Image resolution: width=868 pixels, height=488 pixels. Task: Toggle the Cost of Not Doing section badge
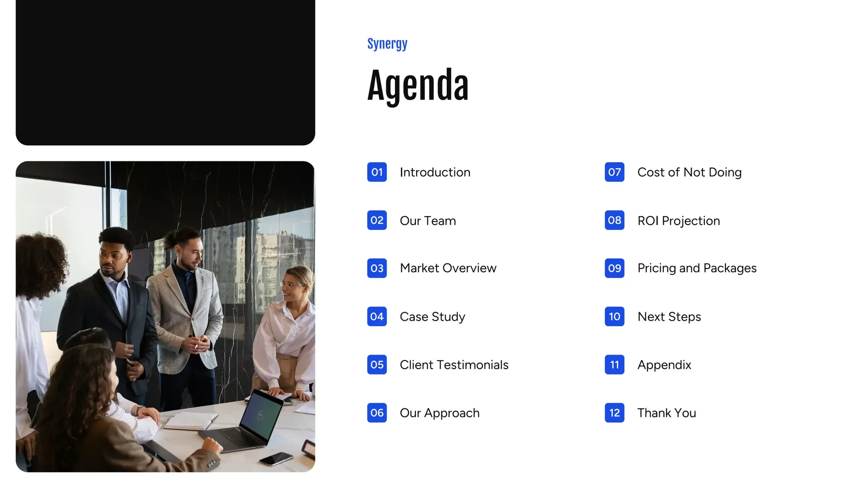click(x=615, y=172)
